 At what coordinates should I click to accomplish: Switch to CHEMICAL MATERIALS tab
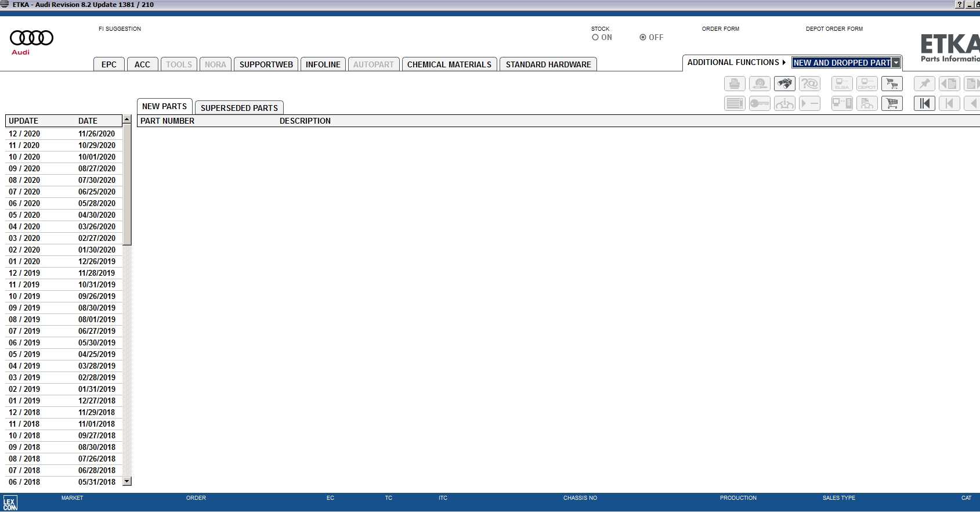[449, 64]
